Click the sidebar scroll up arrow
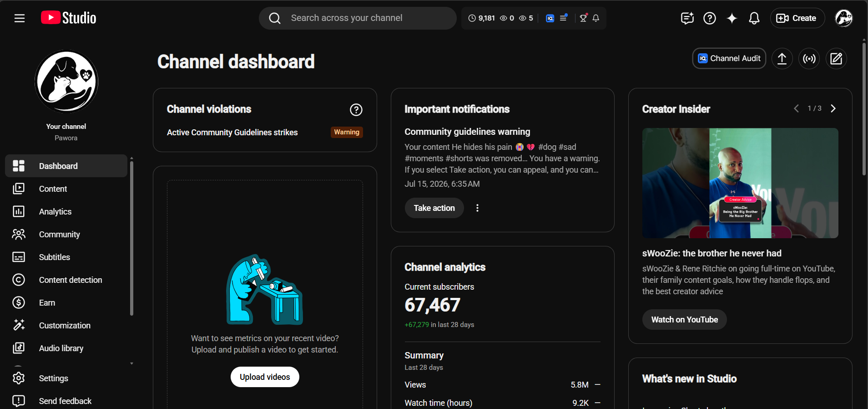 pyautogui.click(x=132, y=158)
